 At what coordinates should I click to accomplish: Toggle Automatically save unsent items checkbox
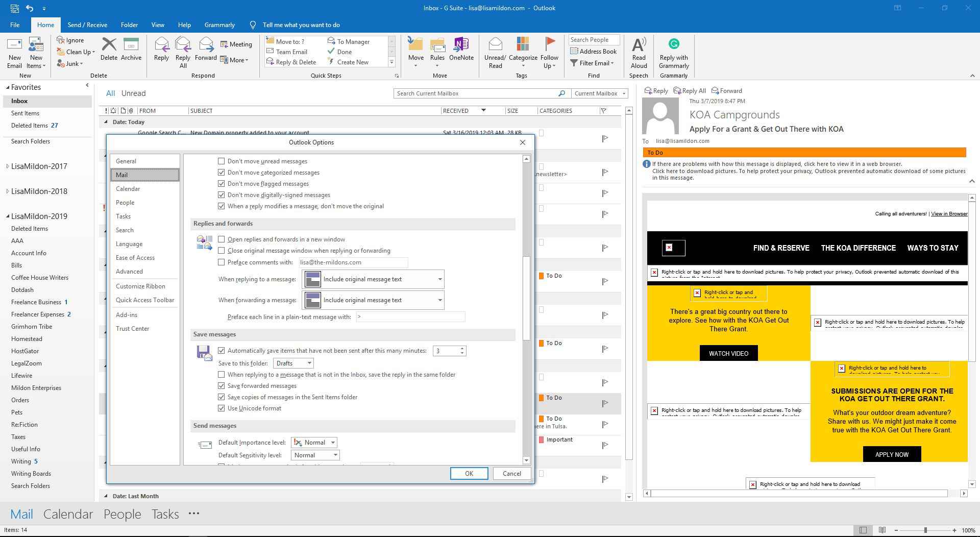222,351
